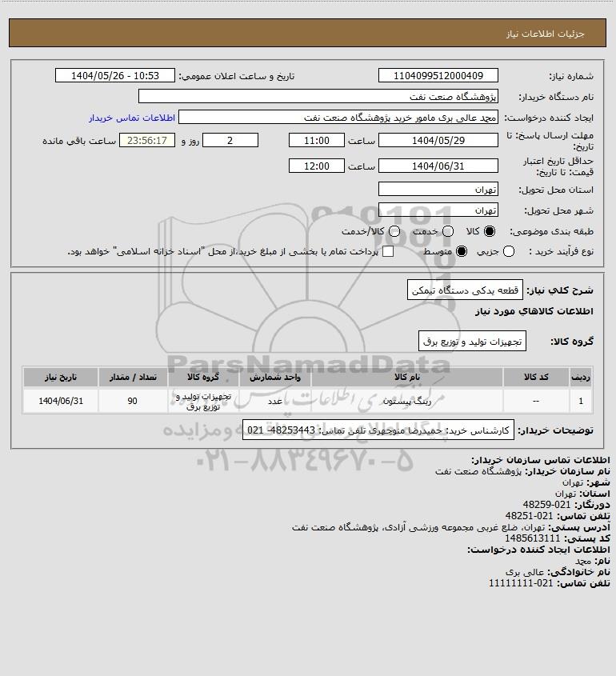The width and height of the screenshot is (616, 676).
Task: Click the buyer name field پژوهشگاه صنعت نفت
Action: [x=318, y=96]
